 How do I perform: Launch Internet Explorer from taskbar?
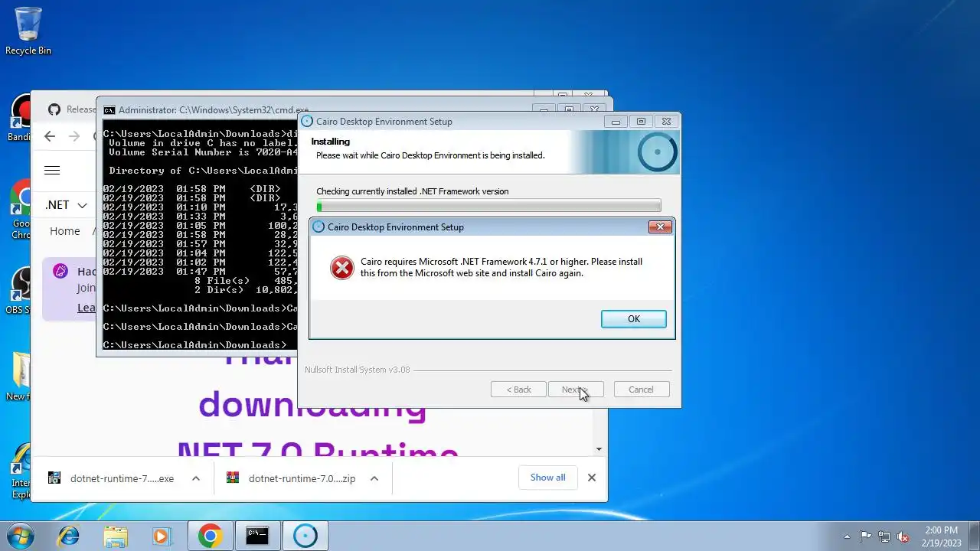(69, 536)
